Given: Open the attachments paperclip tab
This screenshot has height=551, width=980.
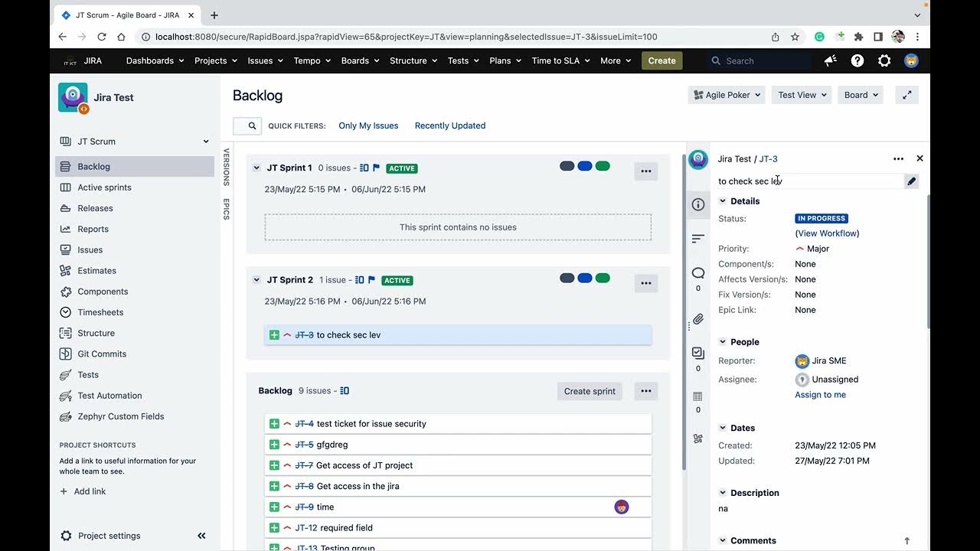Looking at the screenshot, I should [697, 319].
